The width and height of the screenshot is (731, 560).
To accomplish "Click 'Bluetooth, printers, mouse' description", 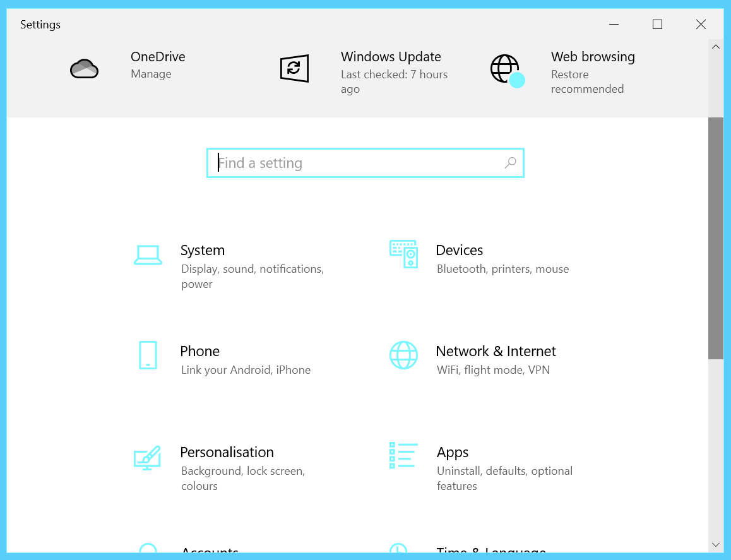I will tap(502, 269).
